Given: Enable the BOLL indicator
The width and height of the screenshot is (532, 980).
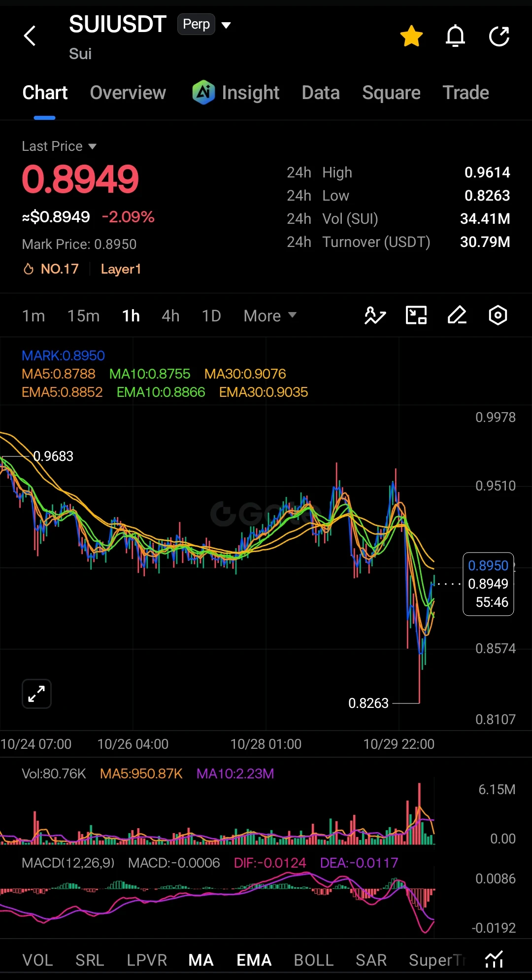Looking at the screenshot, I should (x=314, y=960).
